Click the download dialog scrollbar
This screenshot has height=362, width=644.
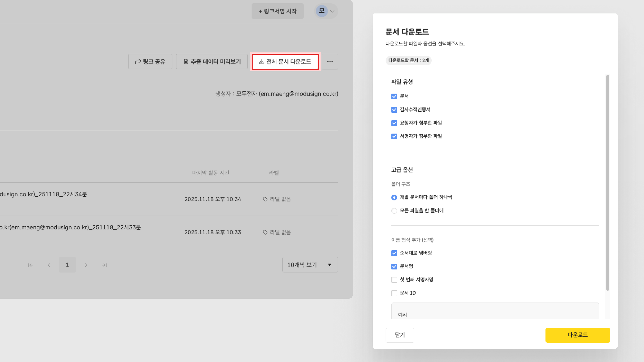coord(607,182)
